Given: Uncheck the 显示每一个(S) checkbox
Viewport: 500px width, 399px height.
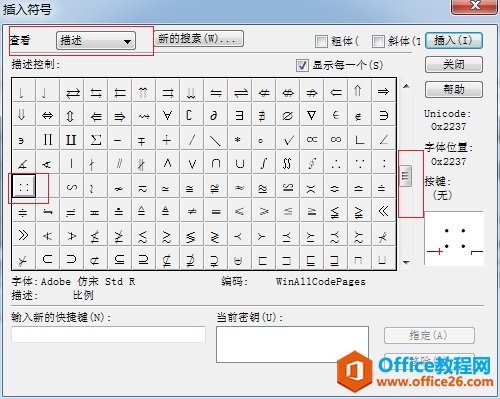Looking at the screenshot, I should pyautogui.click(x=302, y=65).
